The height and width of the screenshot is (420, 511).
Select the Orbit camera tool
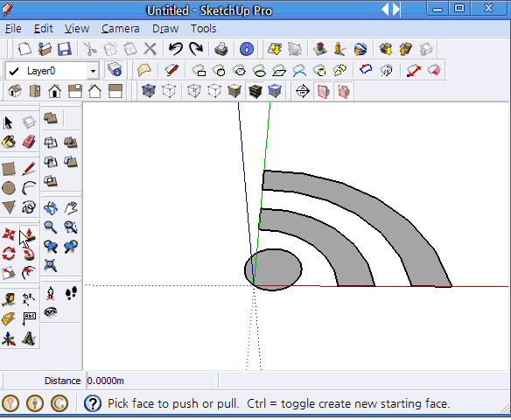pos(51,208)
